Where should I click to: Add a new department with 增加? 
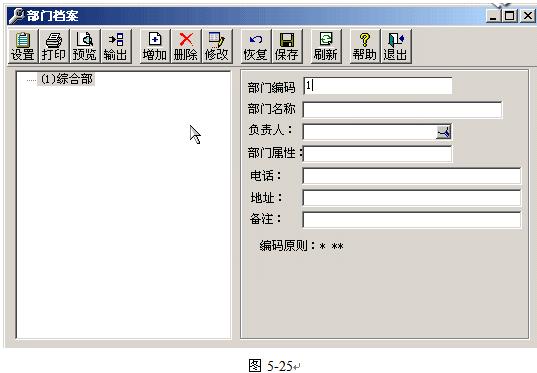pyautogui.click(x=155, y=46)
